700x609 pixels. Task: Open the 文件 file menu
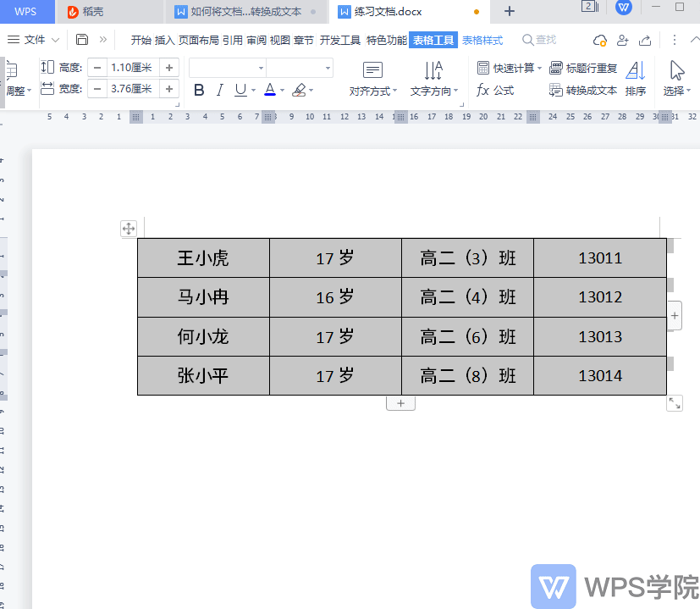click(x=34, y=40)
